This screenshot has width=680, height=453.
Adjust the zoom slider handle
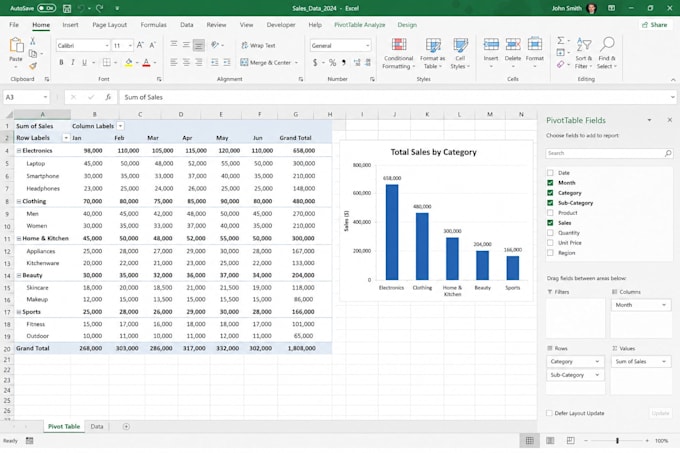pyautogui.click(x=617, y=440)
